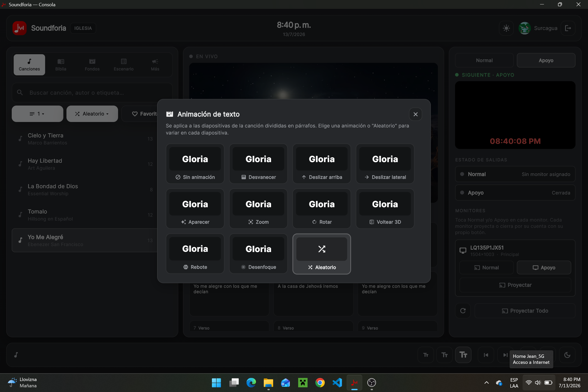Go to the previous slide
Image resolution: width=588 pixels, height=392 pixels.
(486, 355)
